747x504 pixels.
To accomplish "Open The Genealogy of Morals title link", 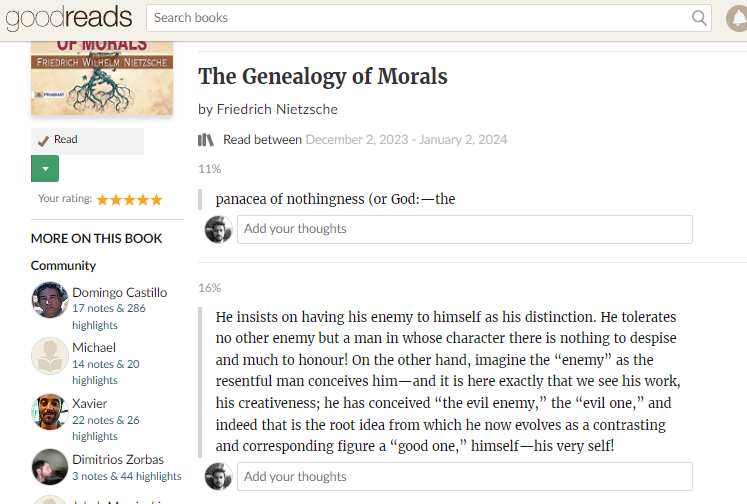I will pyautogui.click(x=322, y=77).
